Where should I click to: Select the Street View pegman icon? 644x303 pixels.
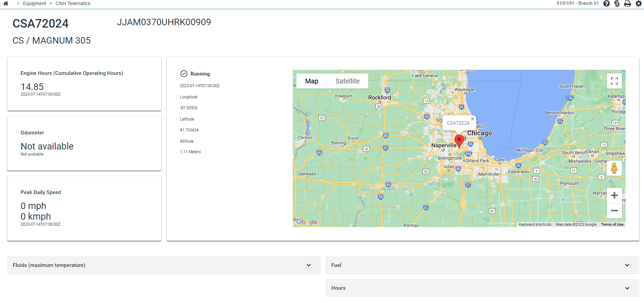[614, 168]
